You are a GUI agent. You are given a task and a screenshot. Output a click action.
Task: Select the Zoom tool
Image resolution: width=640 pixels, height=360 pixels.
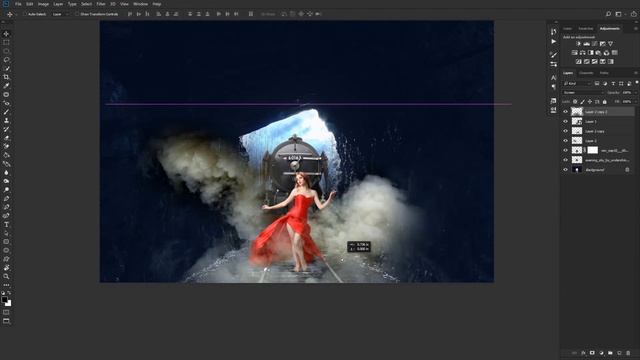click(x=6, y=277)
